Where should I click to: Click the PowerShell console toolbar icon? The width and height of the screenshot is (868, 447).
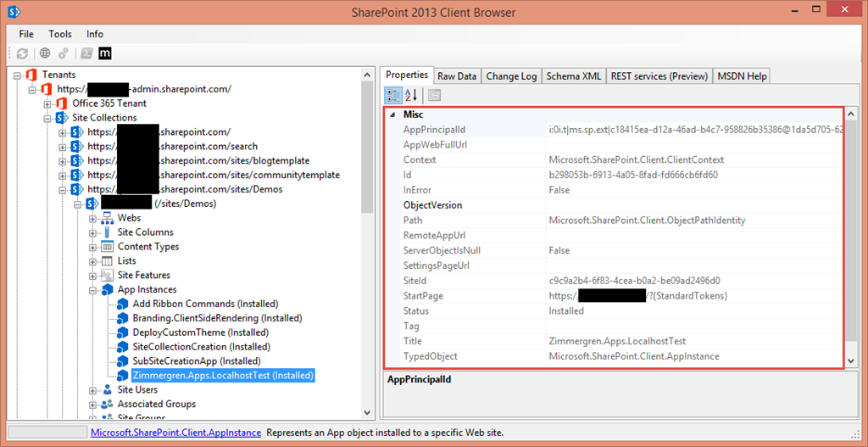coord(86,53)
